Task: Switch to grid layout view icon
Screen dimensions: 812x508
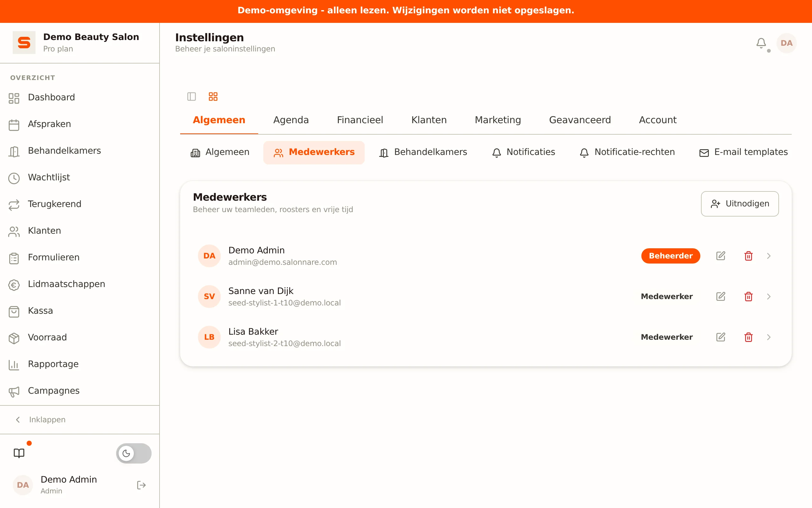Action: pyautogui.click(x=213, y=97)
